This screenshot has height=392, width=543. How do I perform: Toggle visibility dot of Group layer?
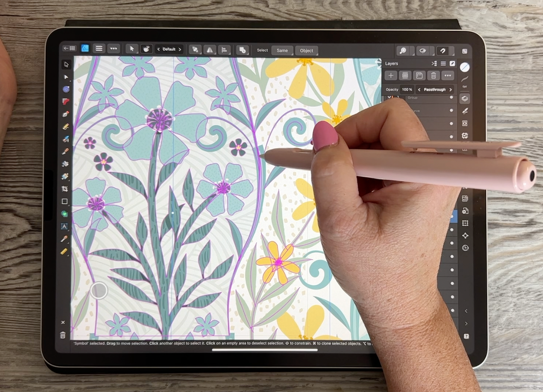click(452, 98)
